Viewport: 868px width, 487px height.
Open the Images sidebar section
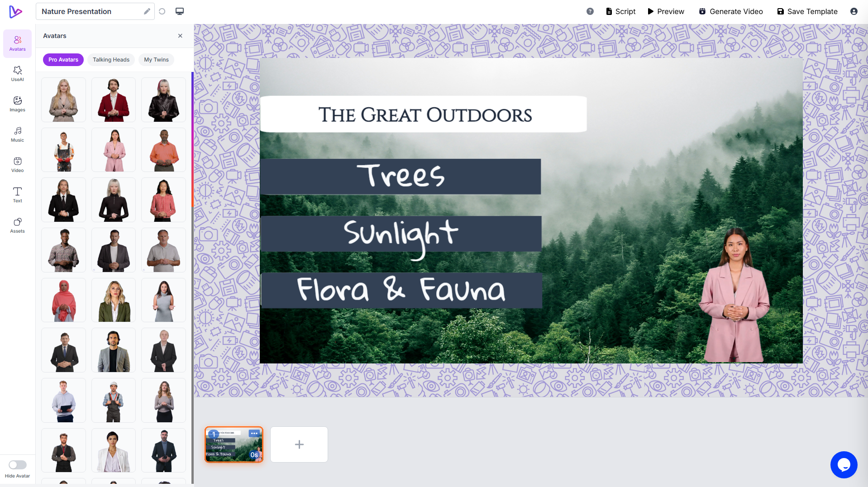coord(17,104)
